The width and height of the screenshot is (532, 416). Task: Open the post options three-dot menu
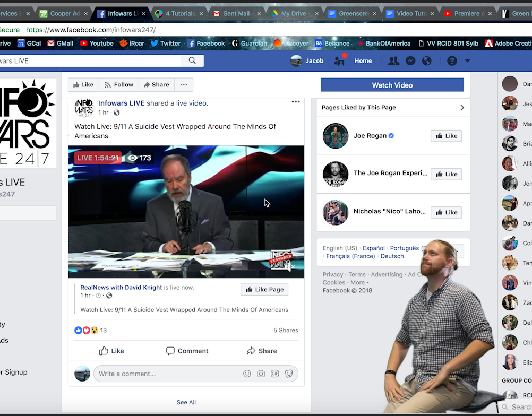[296, 102]
